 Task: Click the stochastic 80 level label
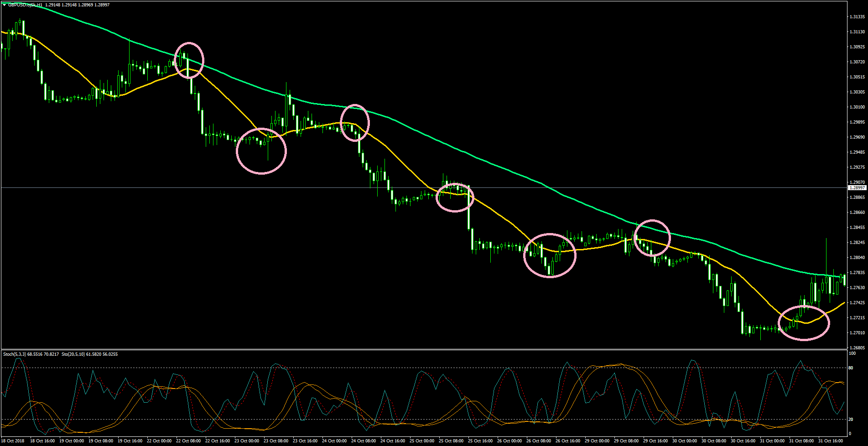point(851,368)
